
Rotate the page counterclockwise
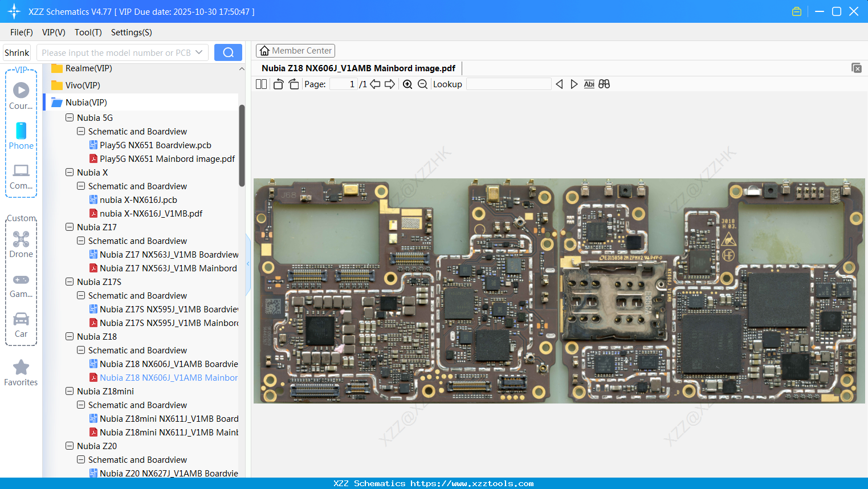(x=278, y=84)
